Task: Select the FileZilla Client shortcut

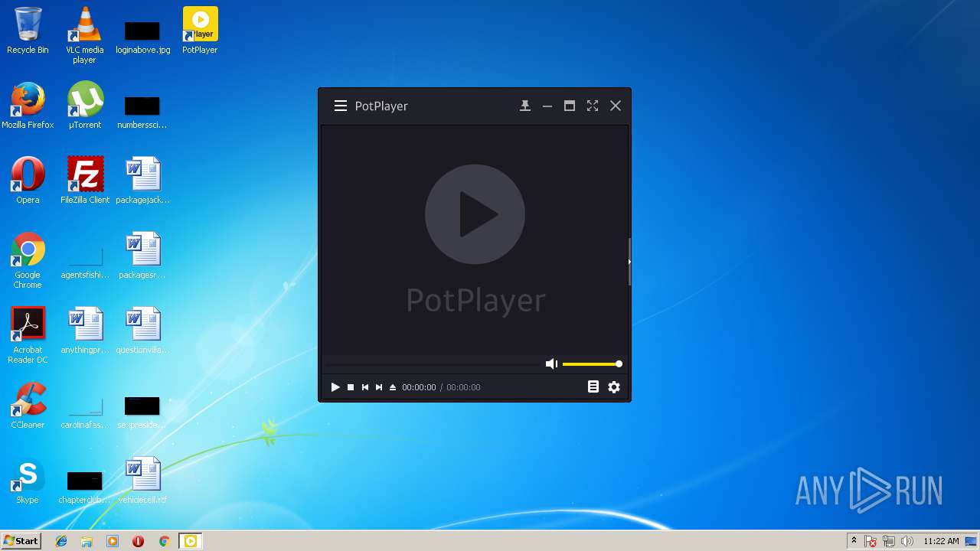Action: coord(85,181)
